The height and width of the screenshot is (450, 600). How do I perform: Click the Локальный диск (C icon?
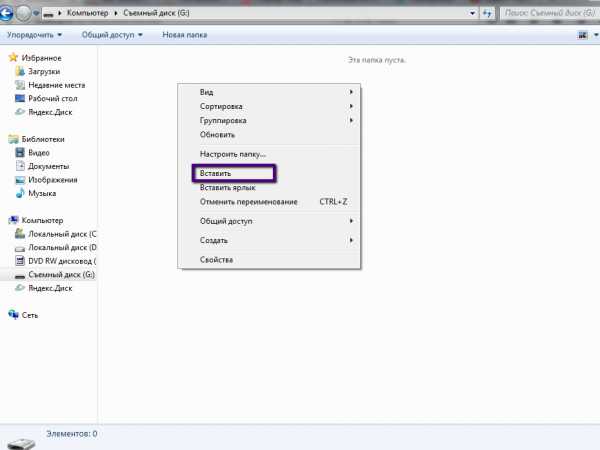(x=20, y=233)
